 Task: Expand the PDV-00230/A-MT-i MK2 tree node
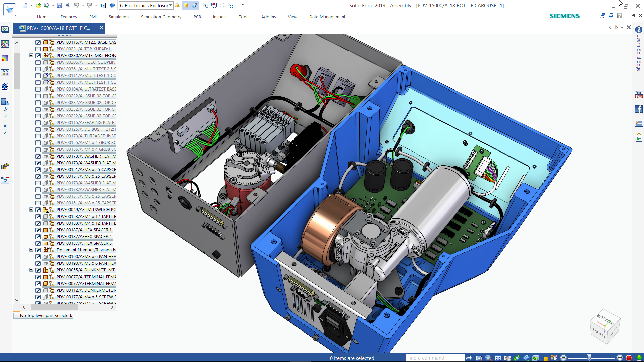pyautogui.click(x=31, y=55)
